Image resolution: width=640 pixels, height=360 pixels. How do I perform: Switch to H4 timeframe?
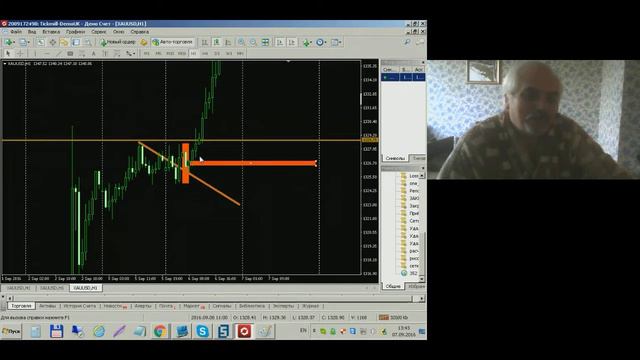coord(205,53)
